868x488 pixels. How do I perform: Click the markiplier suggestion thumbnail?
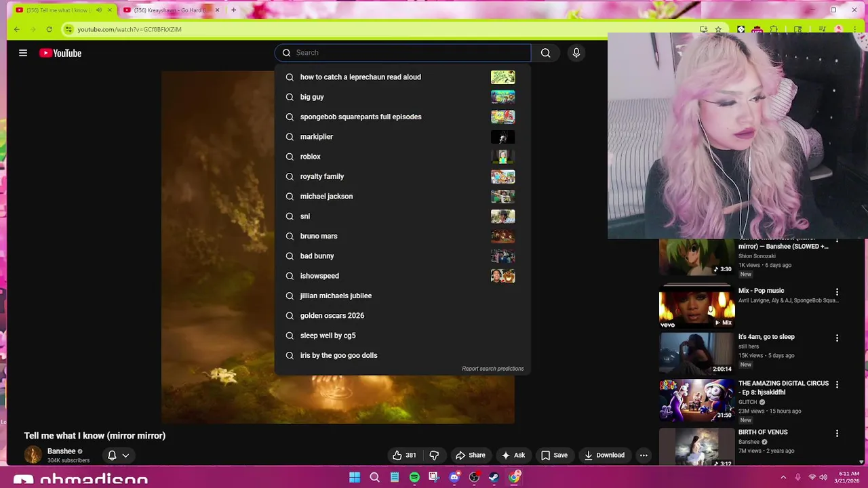(x=502, y=137)
